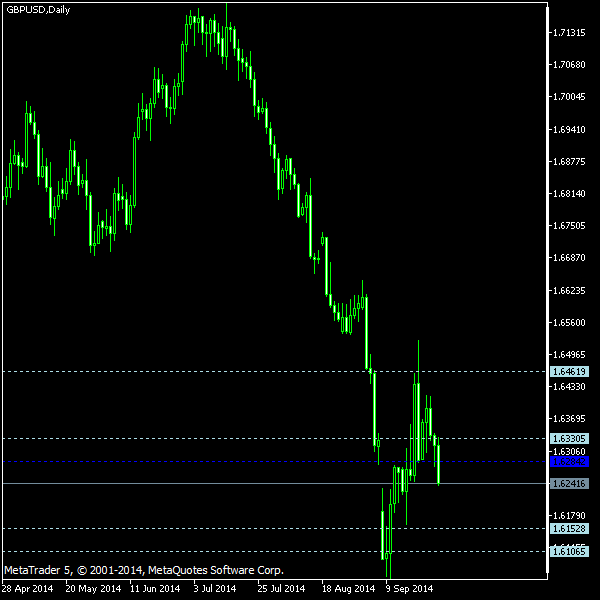Click the 1.71315 price axis label
Viewport: 600px width, 600px height.
point(569,33)
